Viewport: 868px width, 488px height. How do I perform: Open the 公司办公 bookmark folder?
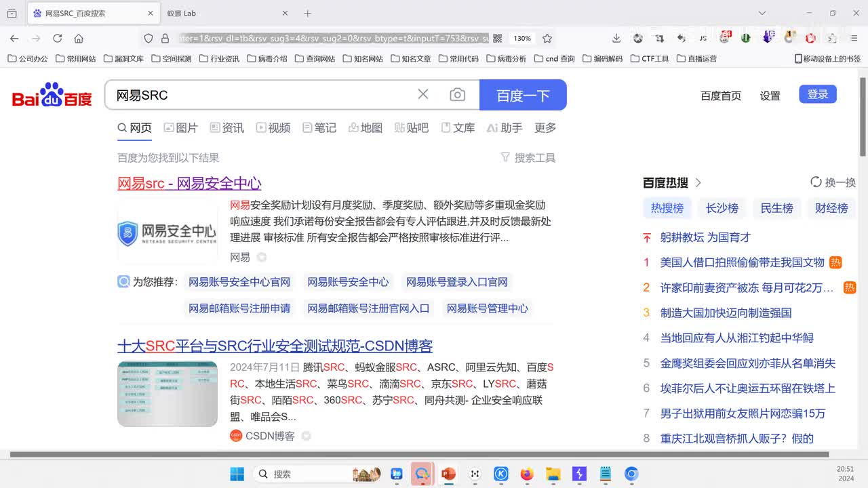point(28,59)
